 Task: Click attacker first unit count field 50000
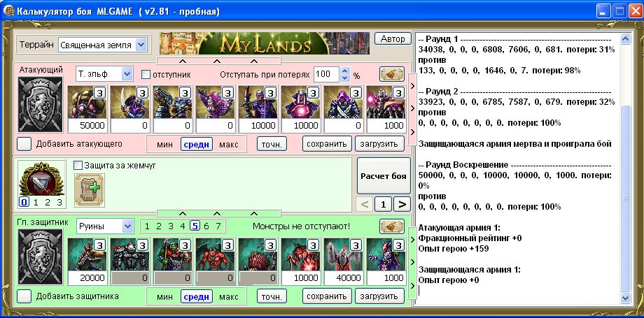pyautogui.click(x=87, y=126)
